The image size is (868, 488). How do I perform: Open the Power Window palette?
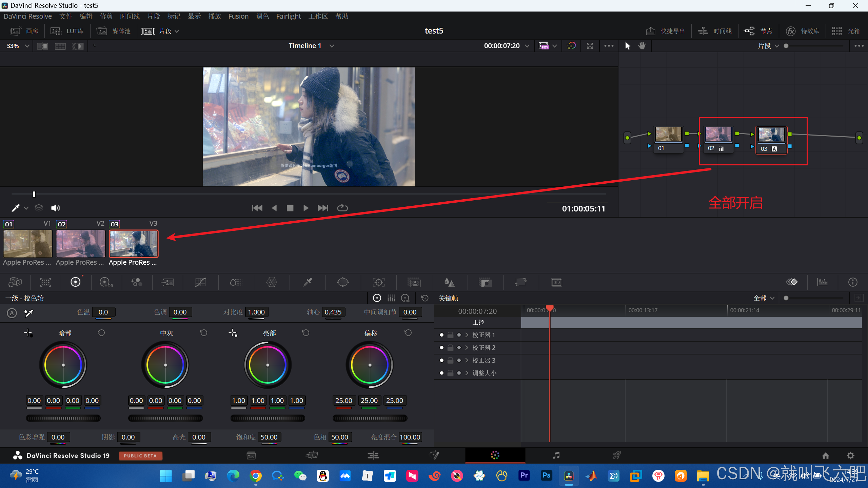(343, 282)
